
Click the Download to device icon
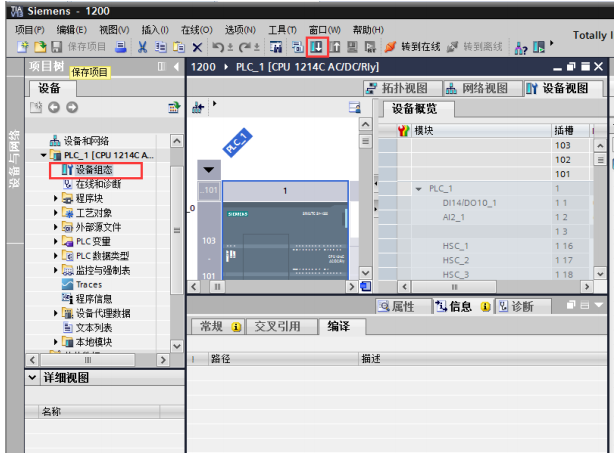pos(317,47)
